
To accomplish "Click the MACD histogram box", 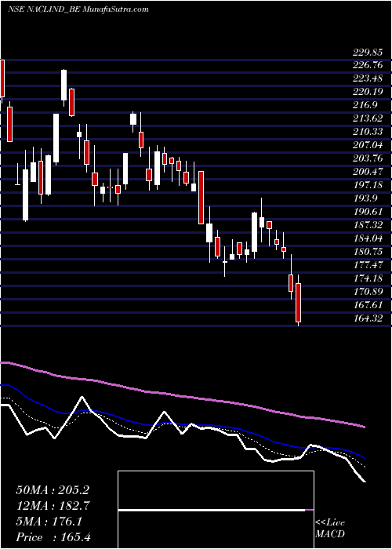I will coord(216,510).
